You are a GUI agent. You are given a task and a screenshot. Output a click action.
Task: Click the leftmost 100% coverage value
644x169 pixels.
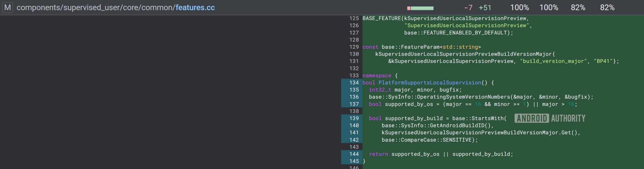(519, 8)
